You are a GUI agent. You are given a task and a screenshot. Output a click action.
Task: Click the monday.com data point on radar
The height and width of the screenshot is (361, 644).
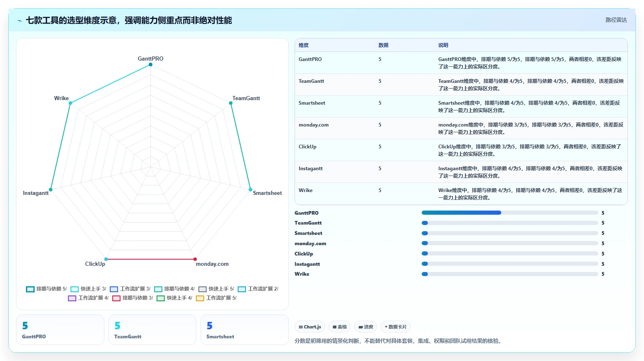coord(195,259)
